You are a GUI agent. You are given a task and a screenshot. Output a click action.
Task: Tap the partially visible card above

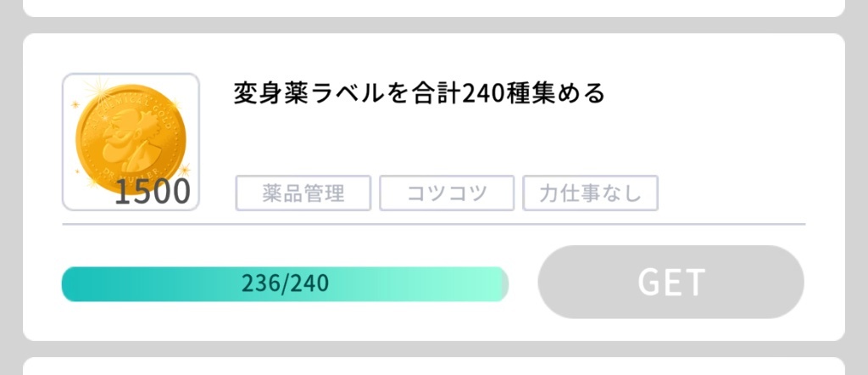[x=434, y=7]
